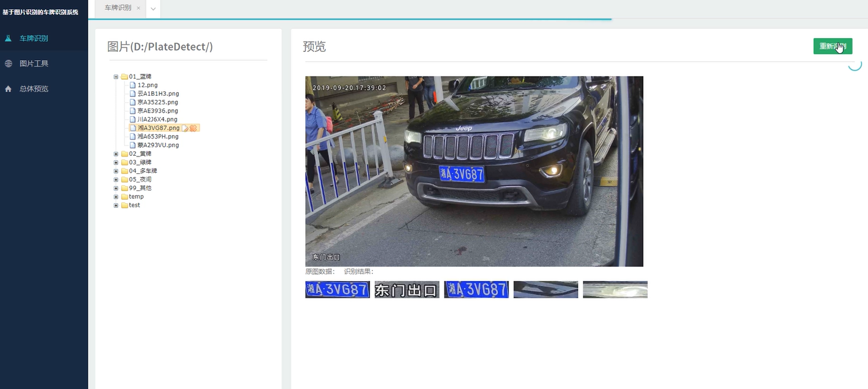This screenshot has width=868, height=389.
Task: Click the edit icon next to 湘A3VG87.png
Action: (x=185, y=128)
